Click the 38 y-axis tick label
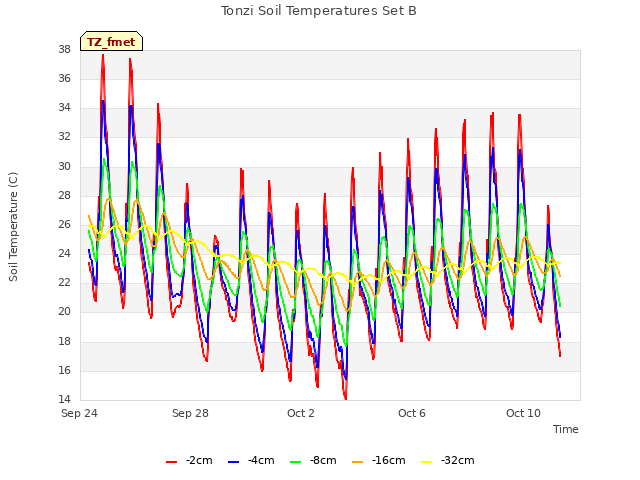 click(64, 50)
